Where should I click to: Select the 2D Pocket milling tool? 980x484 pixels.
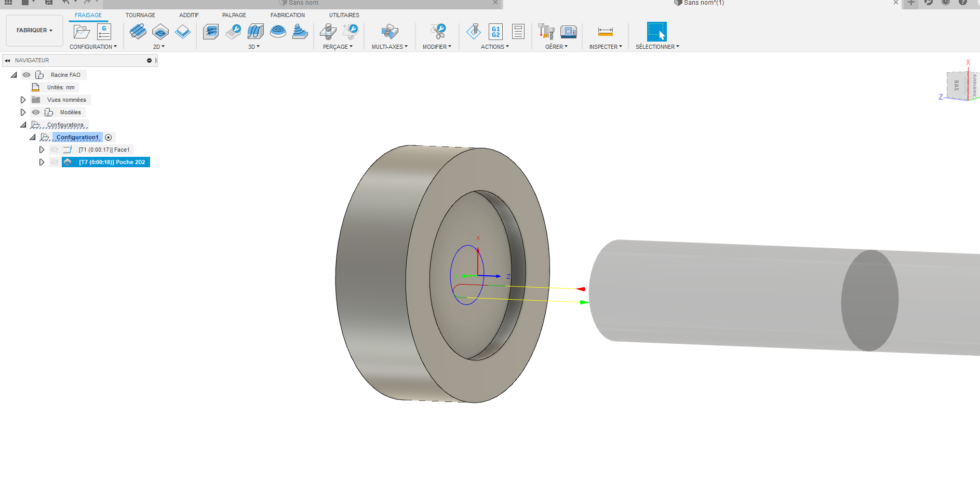click(160, 32)
